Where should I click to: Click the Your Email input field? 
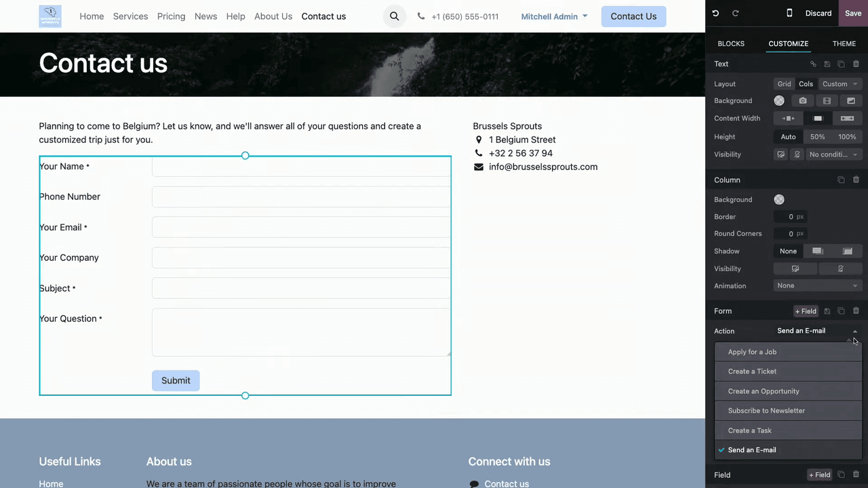tap(301, 227)
